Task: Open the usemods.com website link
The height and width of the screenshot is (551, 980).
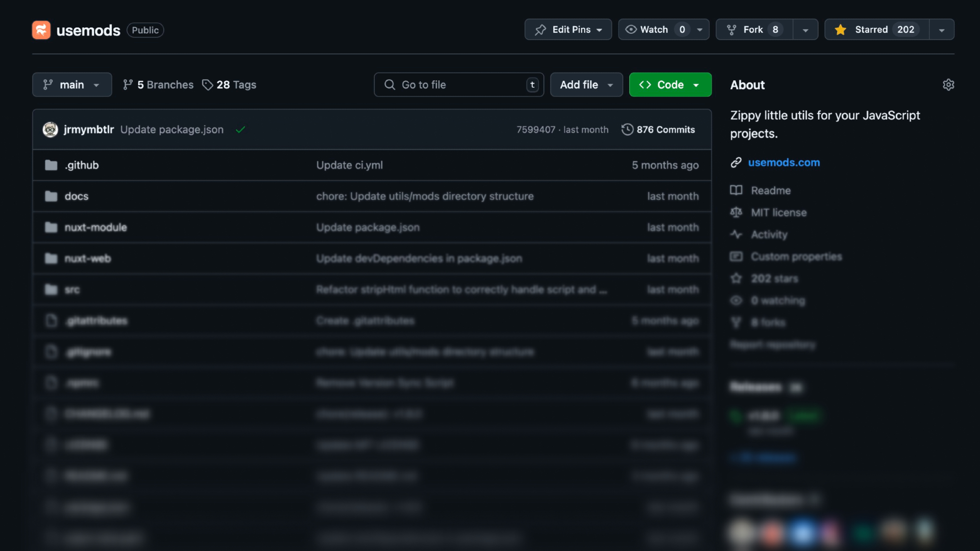Action: click(784, 162)
